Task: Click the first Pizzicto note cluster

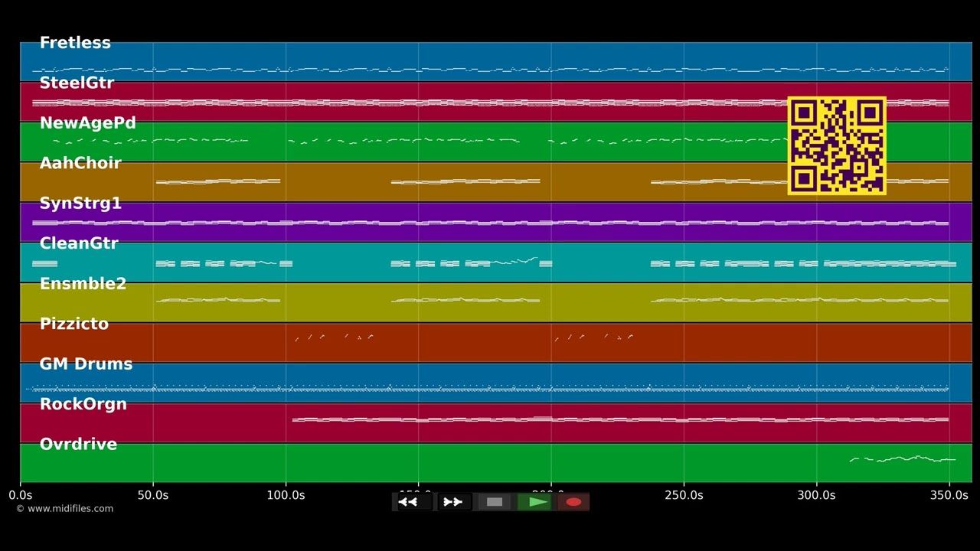Action: pos(334,337)
